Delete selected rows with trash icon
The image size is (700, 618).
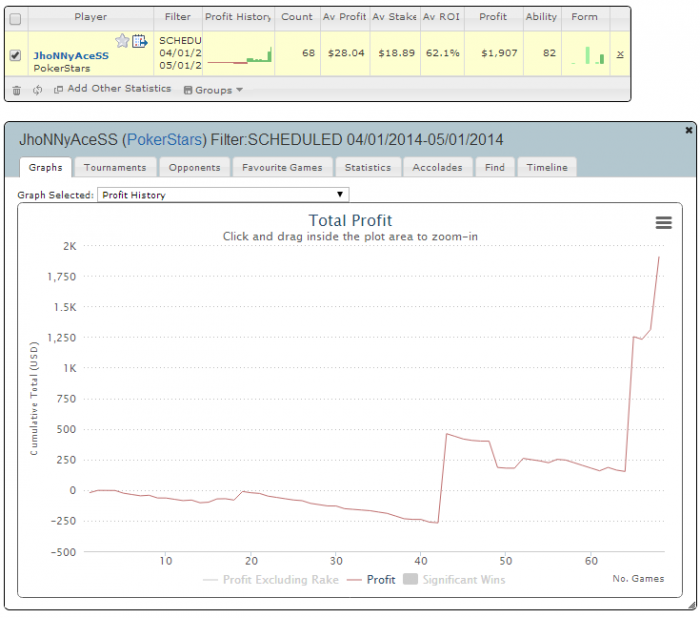click(x=17, y=90)
